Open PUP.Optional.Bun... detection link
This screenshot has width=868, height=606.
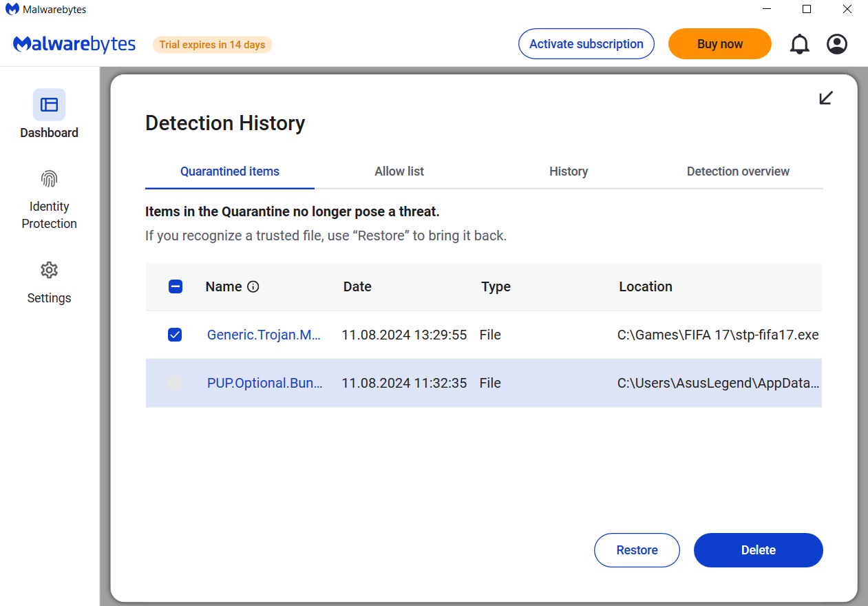click(265, 384)
